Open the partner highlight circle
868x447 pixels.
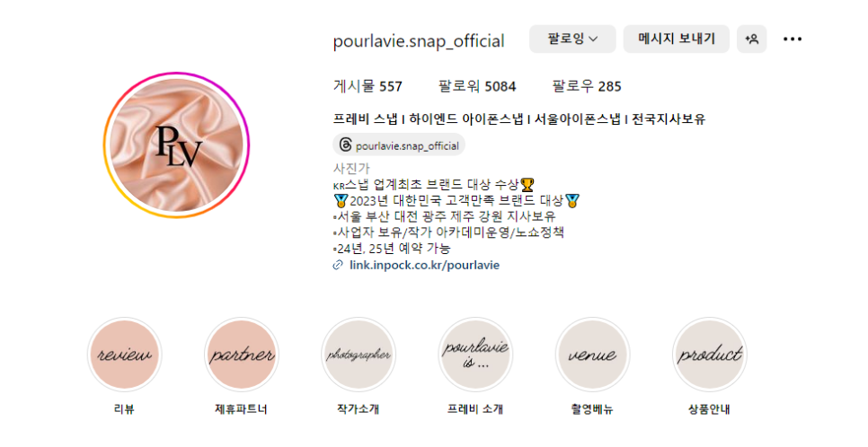(x=242, y=355)
